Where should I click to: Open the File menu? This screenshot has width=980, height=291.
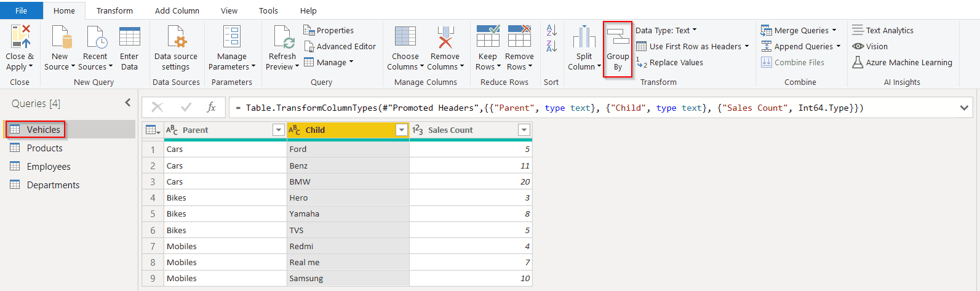21,10
